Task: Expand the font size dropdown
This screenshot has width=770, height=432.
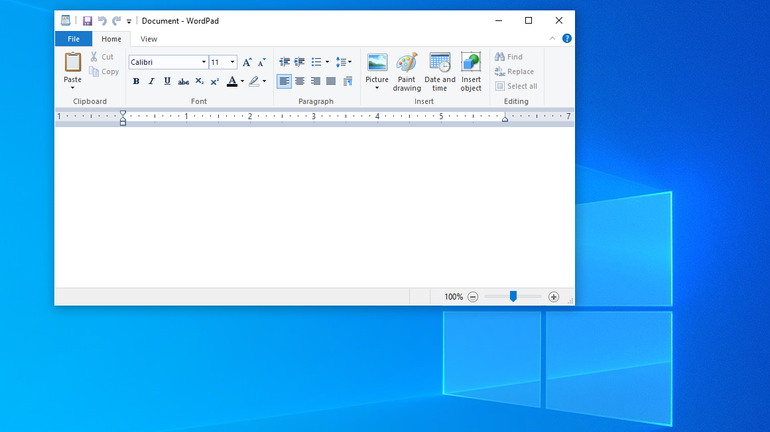Action: click(232, 62)
